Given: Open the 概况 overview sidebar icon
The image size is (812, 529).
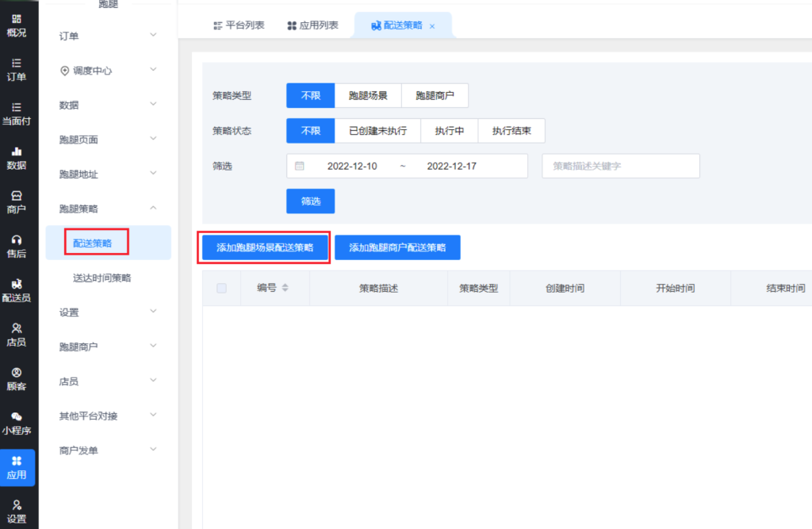Looking at the screenshot, I should [x=17, y=25].
